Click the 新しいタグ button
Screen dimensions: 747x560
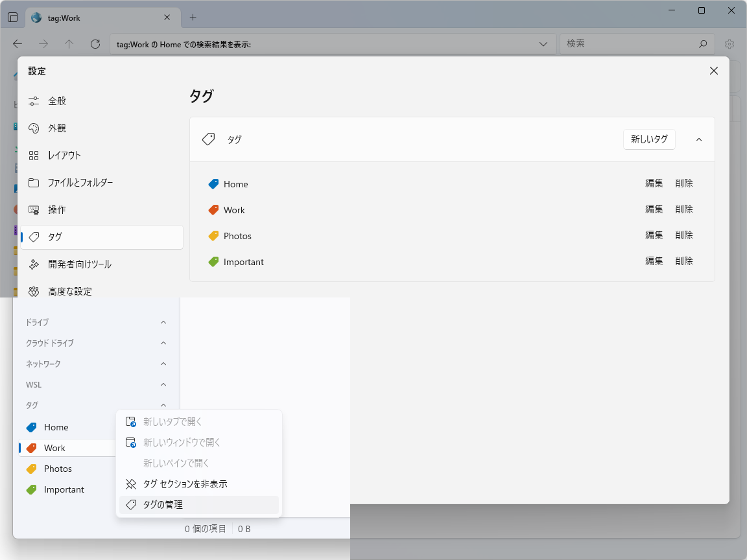point(648,139)
